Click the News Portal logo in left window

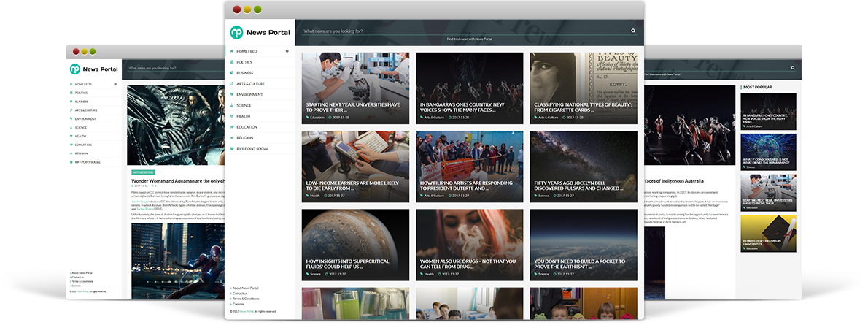pos(93,69)
